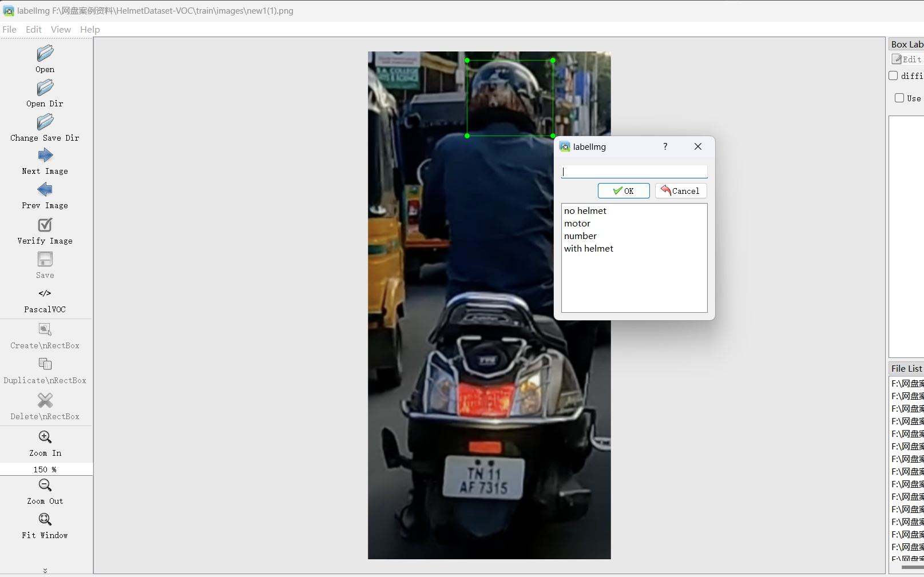The image size is (924, 577).
Task: Click the Verify Image checkmark icon
Action: click(45, 225)
